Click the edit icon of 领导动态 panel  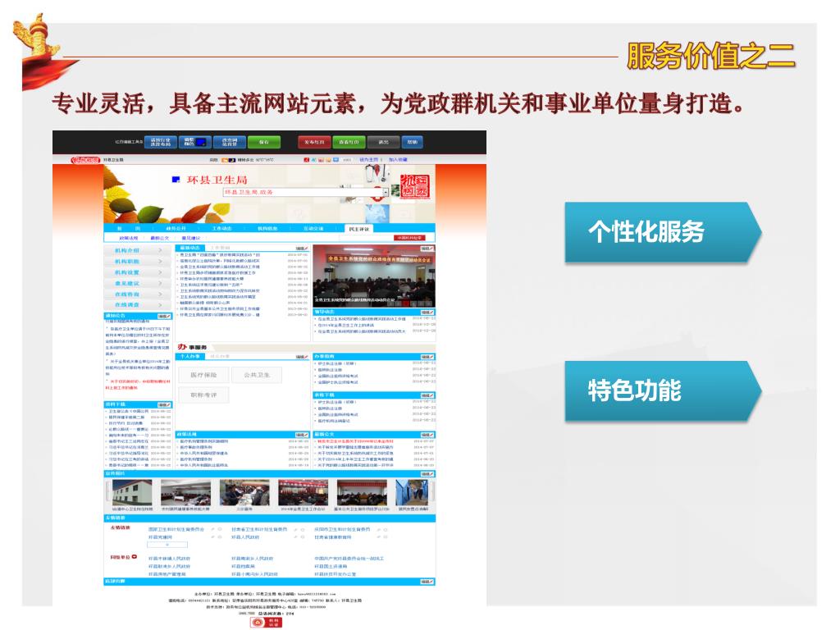pos(427,312)
